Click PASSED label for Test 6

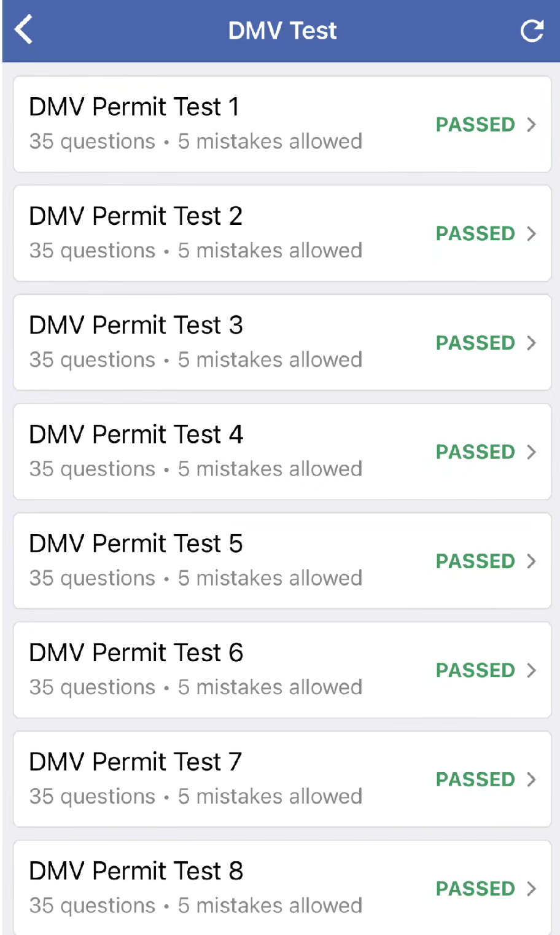click(475, 670)
